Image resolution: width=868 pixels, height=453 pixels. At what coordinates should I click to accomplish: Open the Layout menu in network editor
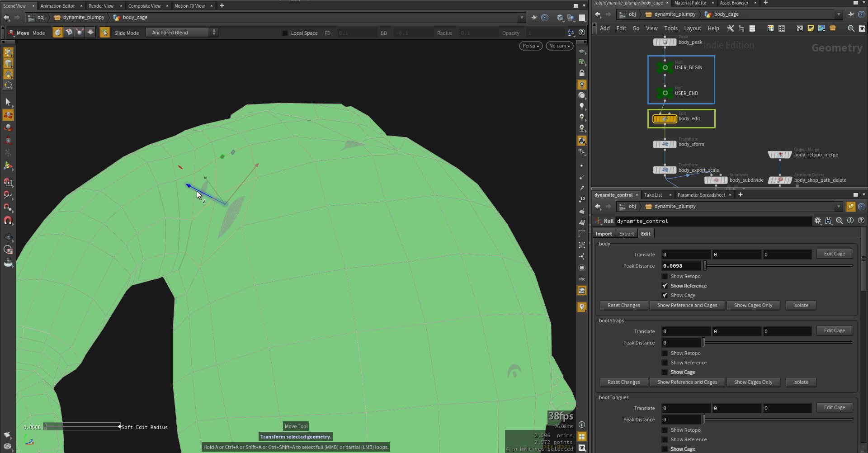pyautogui.click(x=692, y=28)
